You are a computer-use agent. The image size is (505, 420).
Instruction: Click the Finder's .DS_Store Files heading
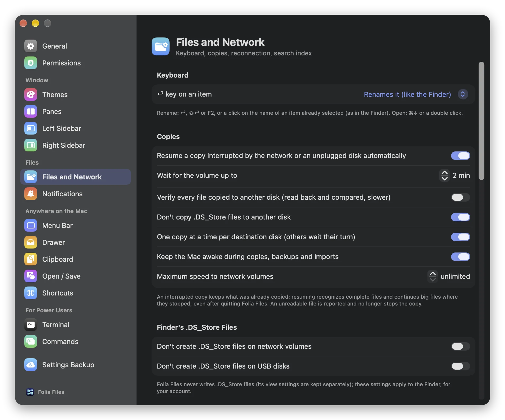point(197,327)
